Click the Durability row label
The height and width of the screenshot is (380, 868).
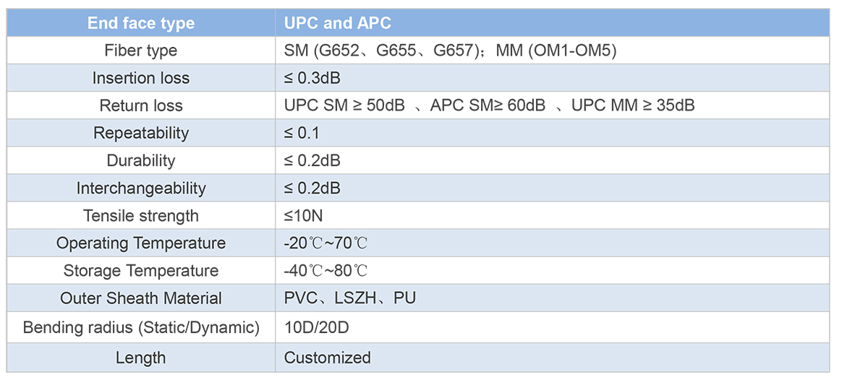coord(141,160)
